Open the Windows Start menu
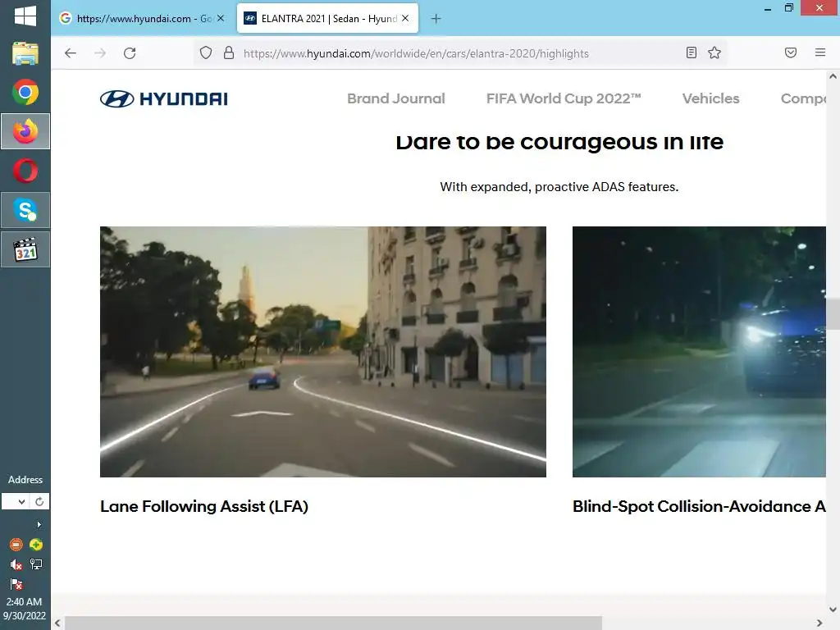 pos(25,16)
